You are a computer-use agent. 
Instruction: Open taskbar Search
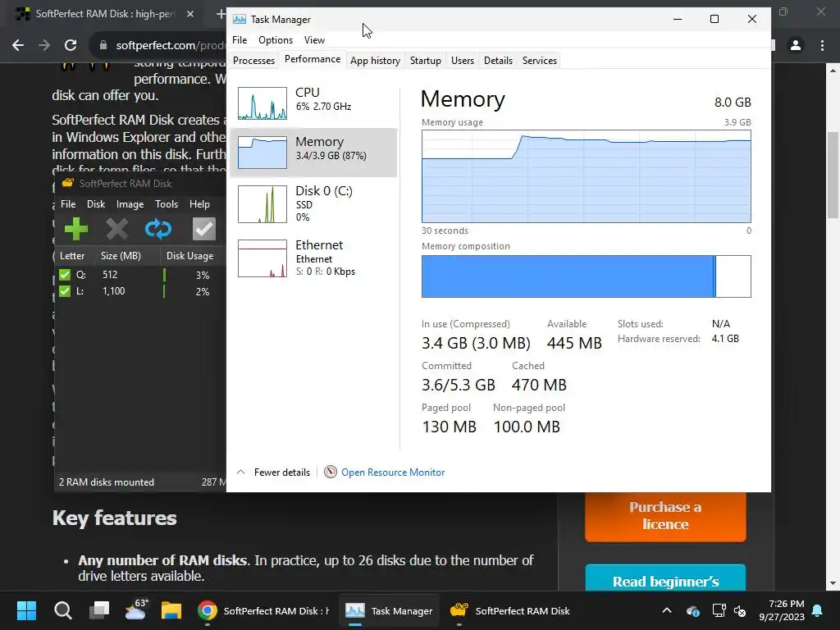pyautogui.click(x=62, y=610)
